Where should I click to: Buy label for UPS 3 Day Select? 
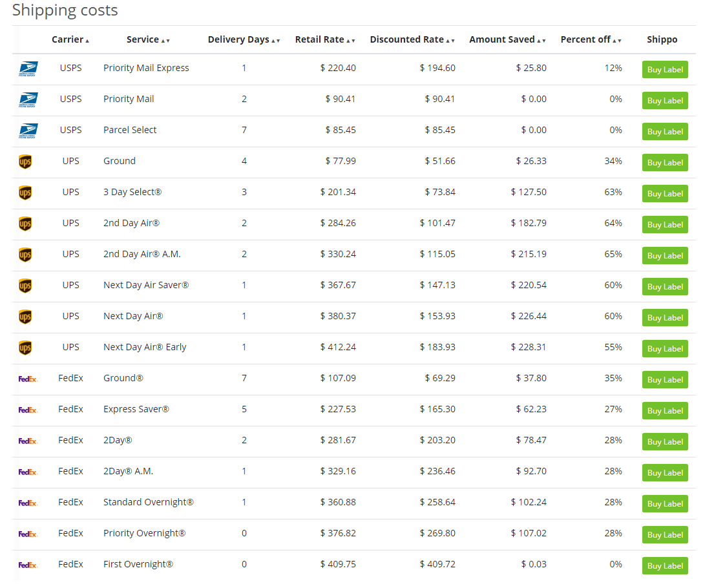coord(665,193)
